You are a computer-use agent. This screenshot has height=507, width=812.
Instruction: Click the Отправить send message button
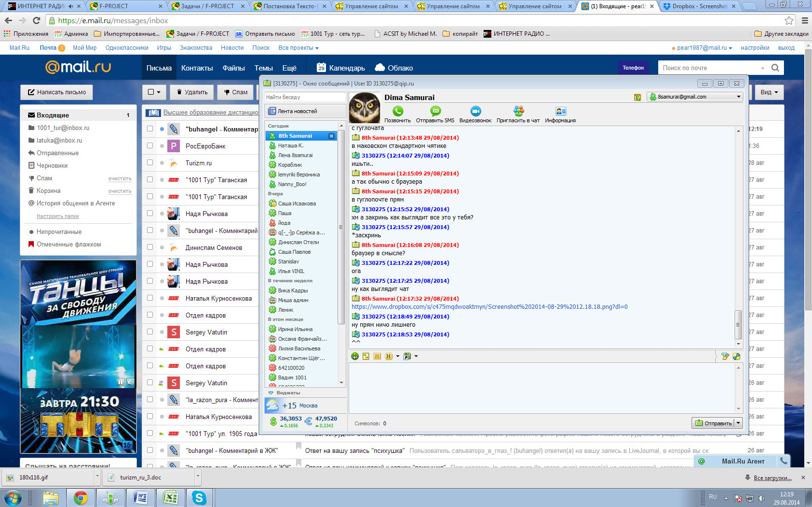click(713, 423)
